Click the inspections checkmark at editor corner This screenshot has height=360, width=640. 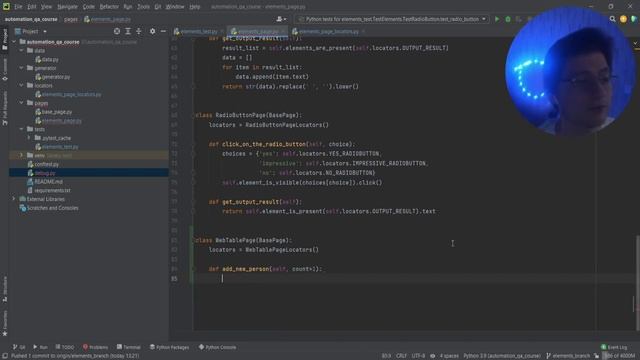(x=635, y=43)
